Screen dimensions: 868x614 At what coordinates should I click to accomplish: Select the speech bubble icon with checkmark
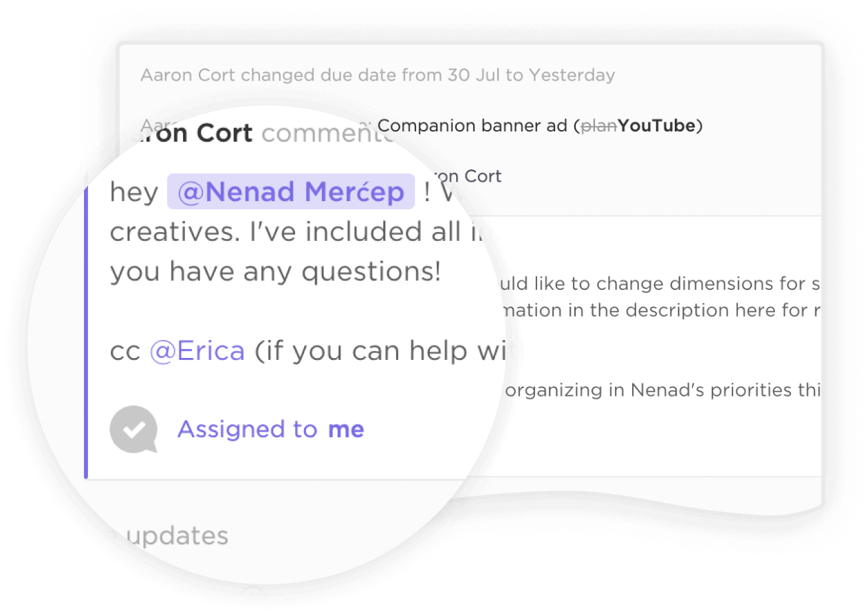coord(133,430)
